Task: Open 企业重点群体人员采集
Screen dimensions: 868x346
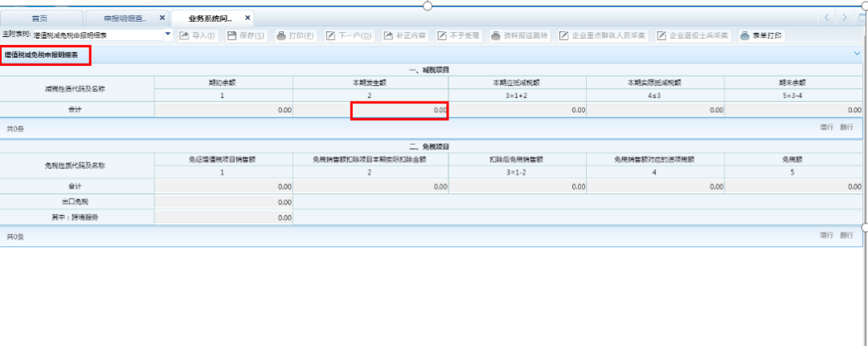Action: [603, 36]
